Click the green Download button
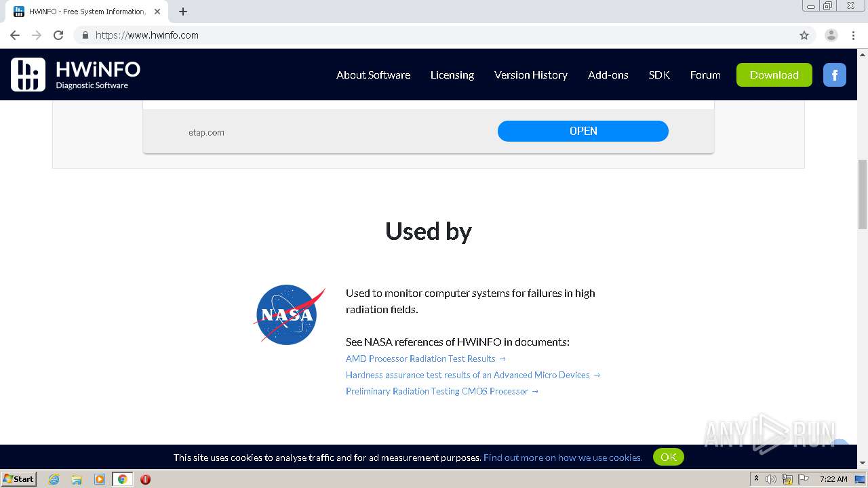Viewport: 868px width, 488px height. 774,75
